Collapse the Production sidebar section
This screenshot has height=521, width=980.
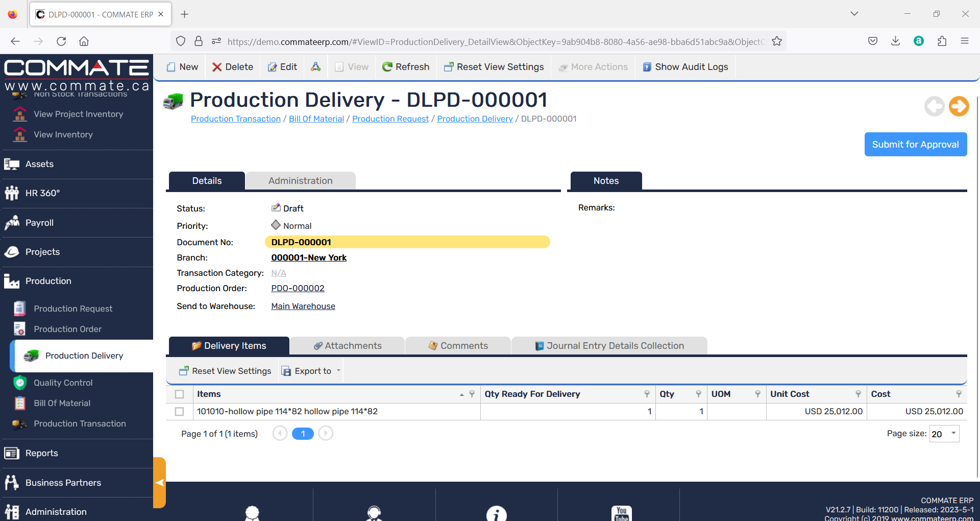tap(48, 281)
